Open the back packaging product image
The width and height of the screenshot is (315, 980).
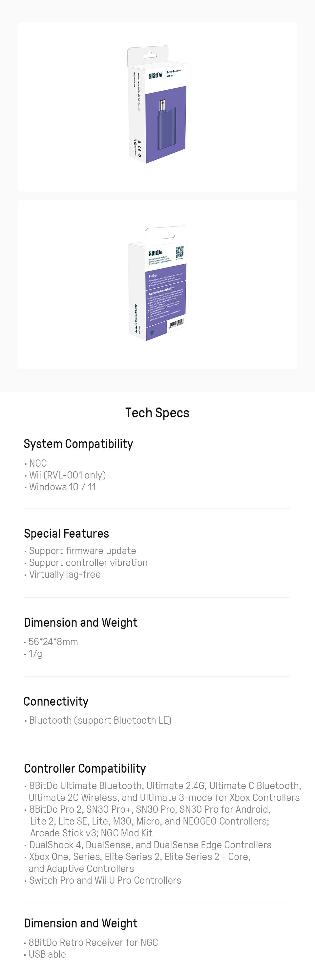click(157, 284)
